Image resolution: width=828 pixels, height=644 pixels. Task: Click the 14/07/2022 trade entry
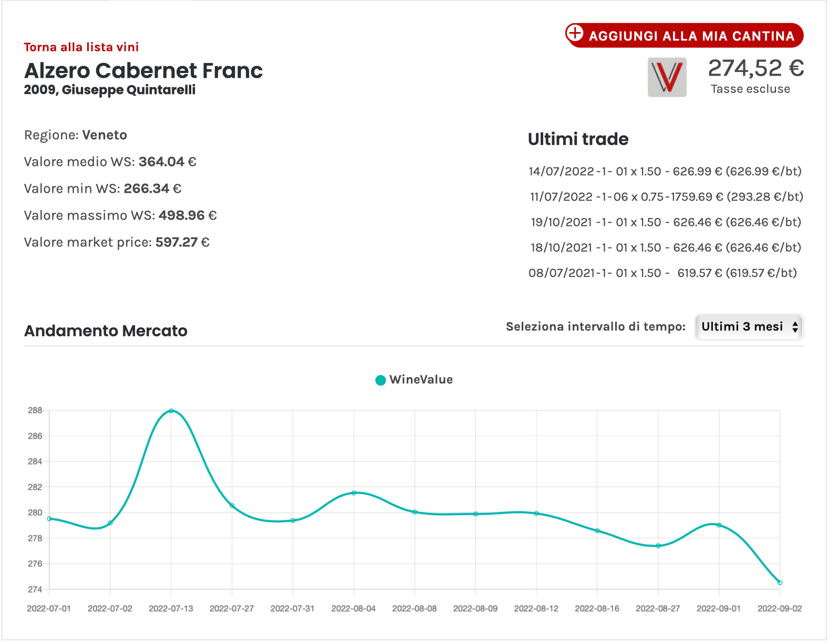pos(665,171)
